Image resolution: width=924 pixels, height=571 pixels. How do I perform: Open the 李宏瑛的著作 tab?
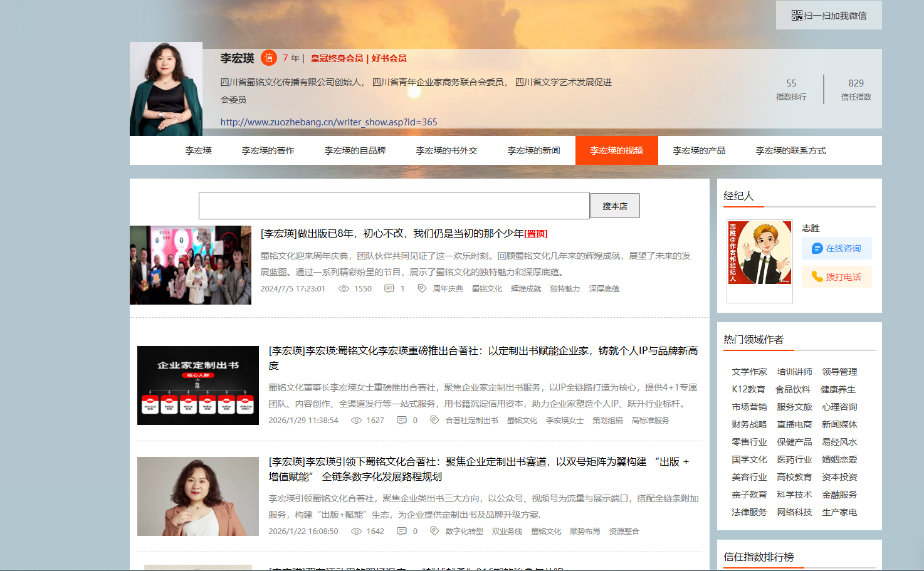268,151
